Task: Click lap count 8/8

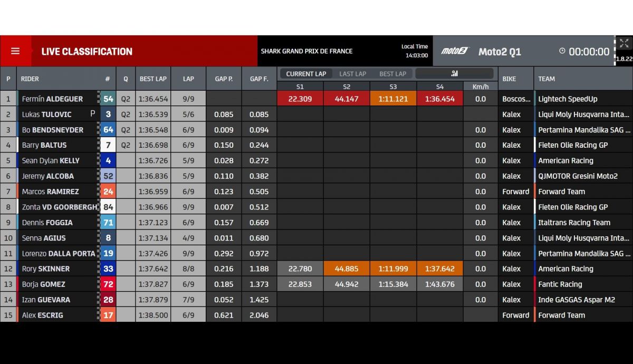Action: pyautogui.click(x=188, y=269)
